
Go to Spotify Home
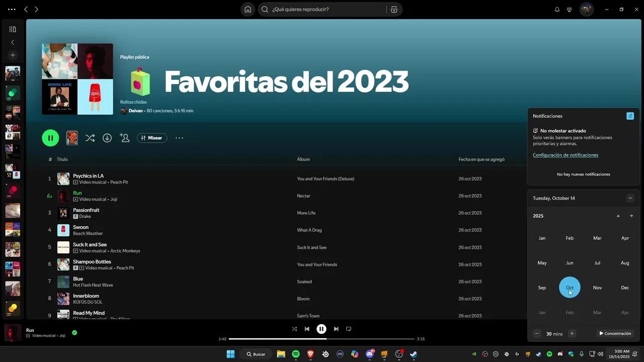click(248, 9)
